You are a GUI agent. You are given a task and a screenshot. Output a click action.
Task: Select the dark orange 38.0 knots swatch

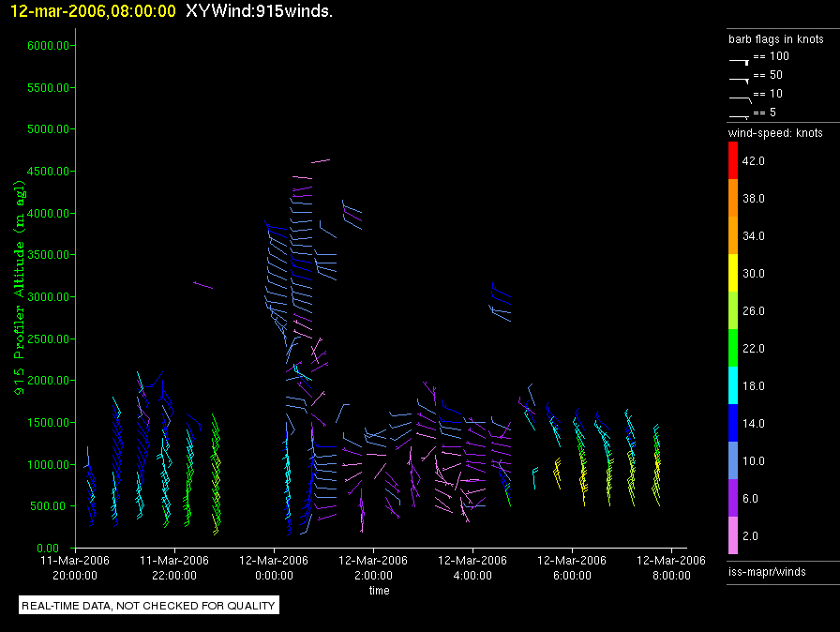click(x=733, y=198)
